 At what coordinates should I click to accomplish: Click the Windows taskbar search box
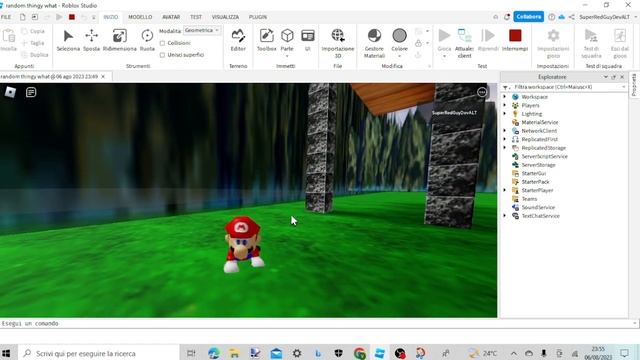pyautogui.click(x=98, y=353)
